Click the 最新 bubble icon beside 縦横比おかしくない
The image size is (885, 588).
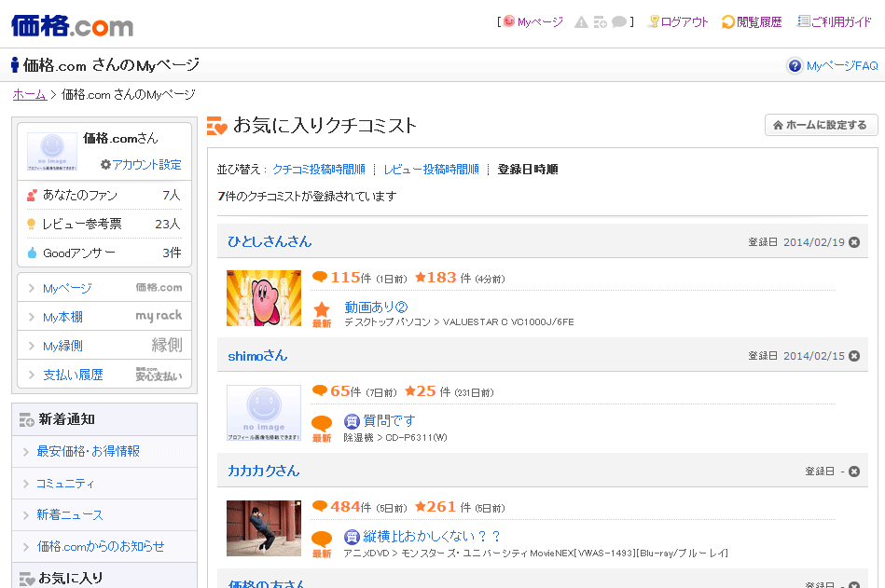(322, 544)
